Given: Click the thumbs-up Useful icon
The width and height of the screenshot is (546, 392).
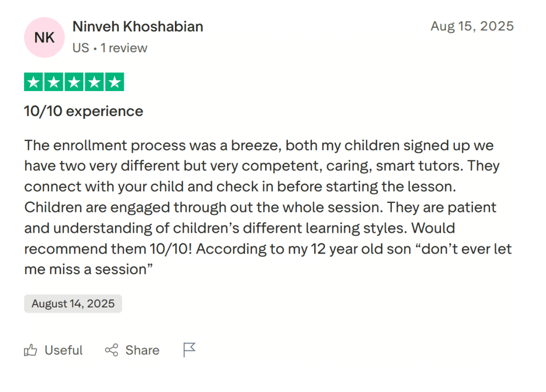Looking at the screenshot, I should pyautogui.click(x=30, y=350).
